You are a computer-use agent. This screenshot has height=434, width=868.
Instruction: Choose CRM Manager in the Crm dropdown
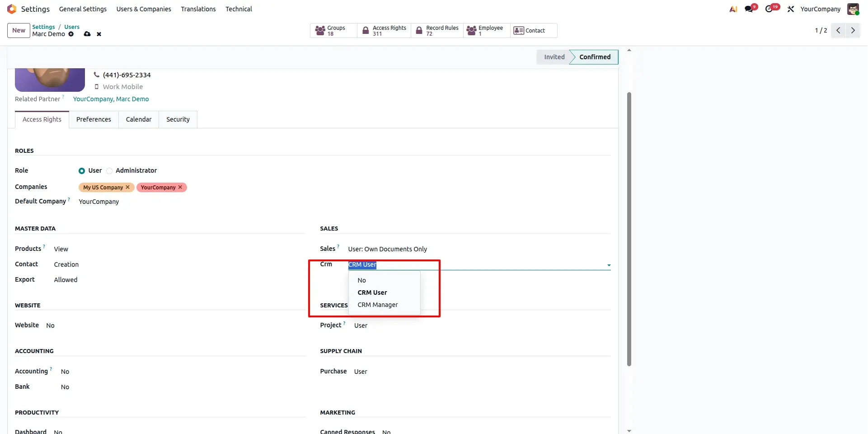(x=384, y=305)
